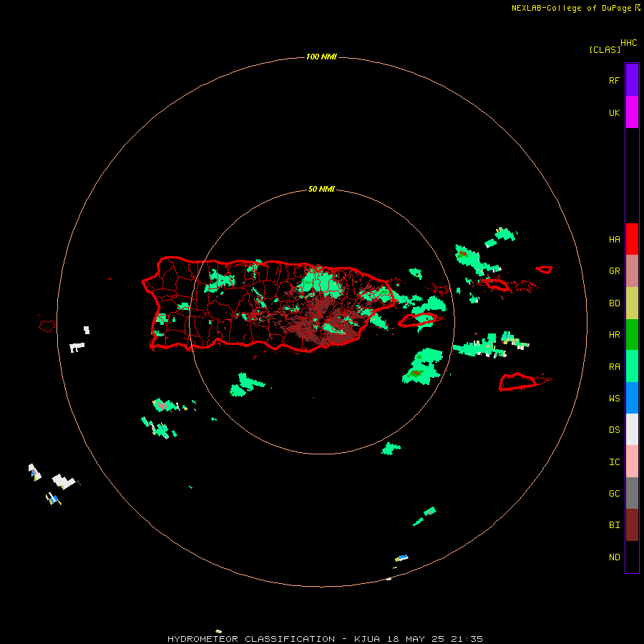This screenshot has height=644, width=644.
Task: Click the HYDROMETEOR CLASSIFICATION title text
Action: pos(251,639)
